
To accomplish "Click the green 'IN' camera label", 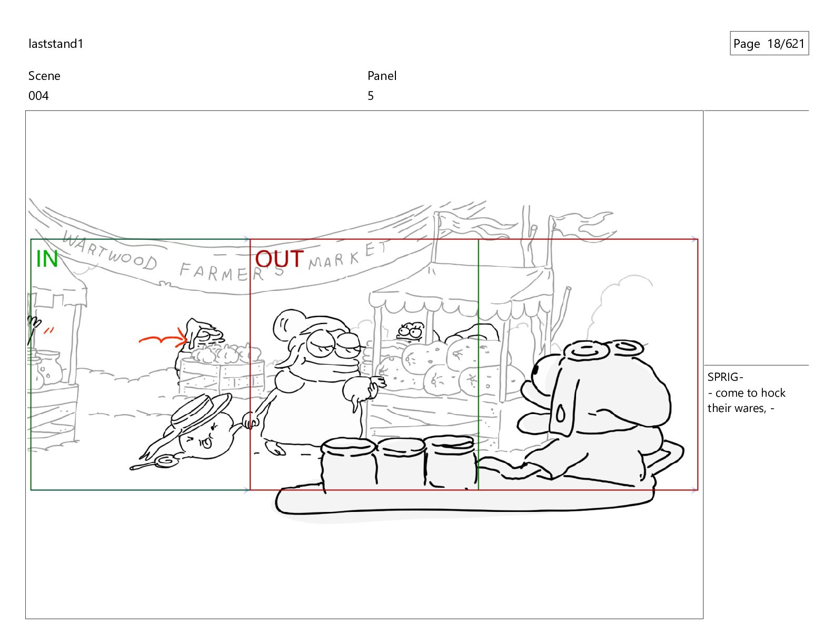I will click(x=47, y=259).
